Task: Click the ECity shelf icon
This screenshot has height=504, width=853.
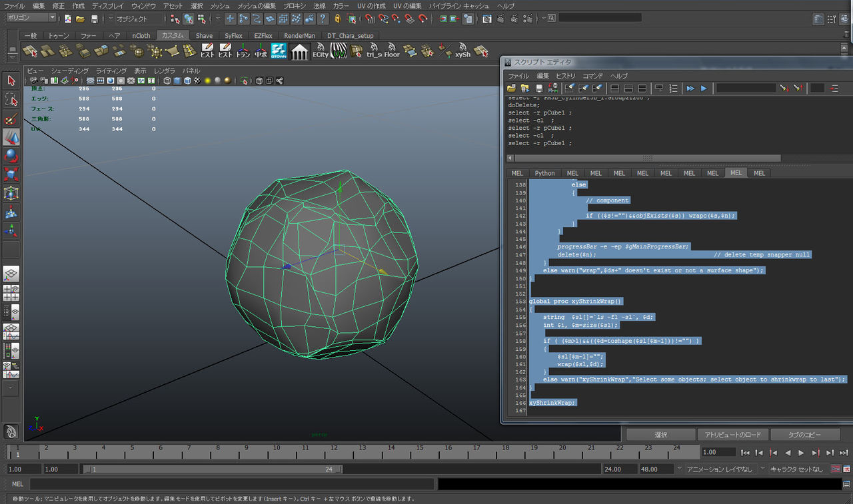Action: [x=321, y=51]
